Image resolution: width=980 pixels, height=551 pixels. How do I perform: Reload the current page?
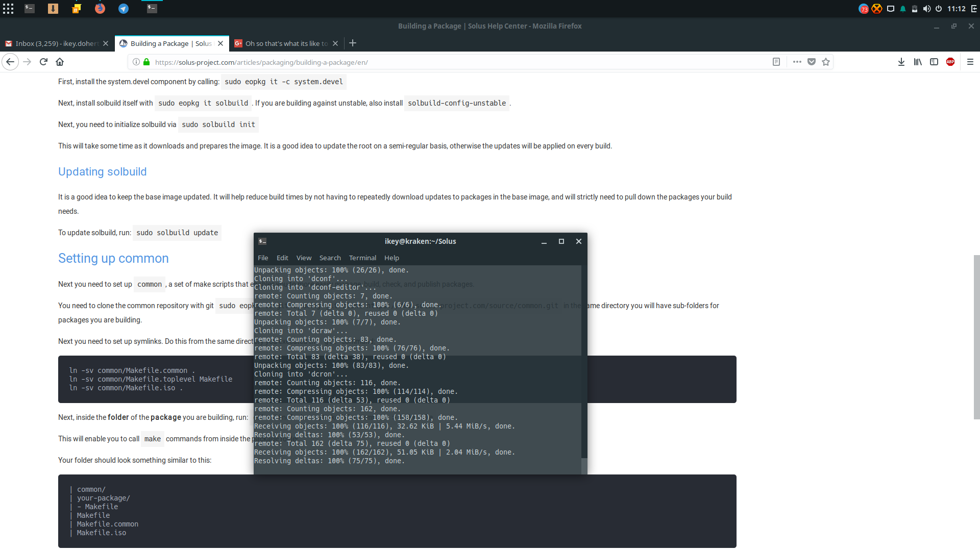coord(43,62)
